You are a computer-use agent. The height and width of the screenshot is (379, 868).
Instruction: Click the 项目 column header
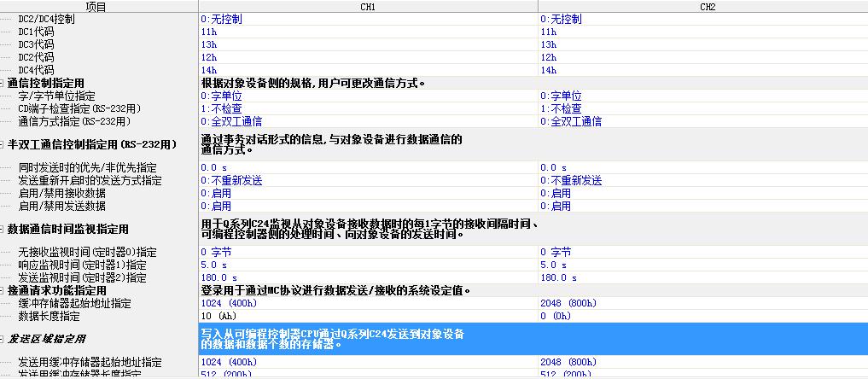point(96,6)
